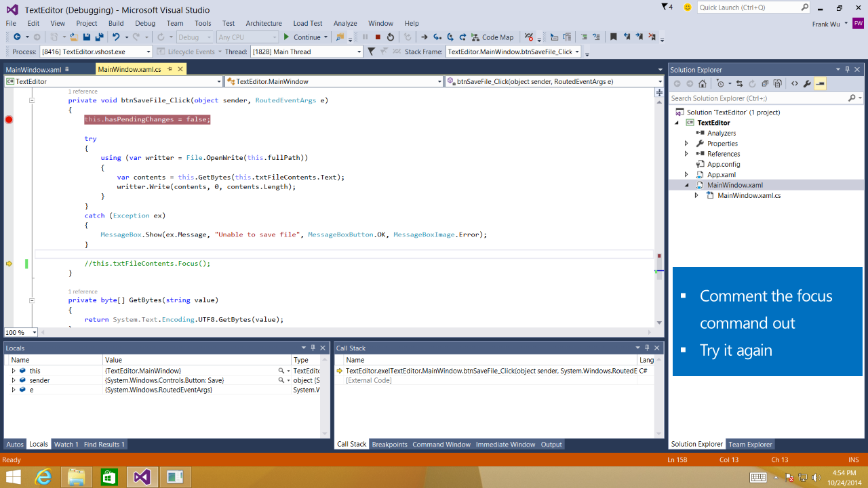Image resolution: width=868 pixels, height=488 pixels.
Task: Collapse the btnSaveFile_Click method outline
Action: pos(31,100)
